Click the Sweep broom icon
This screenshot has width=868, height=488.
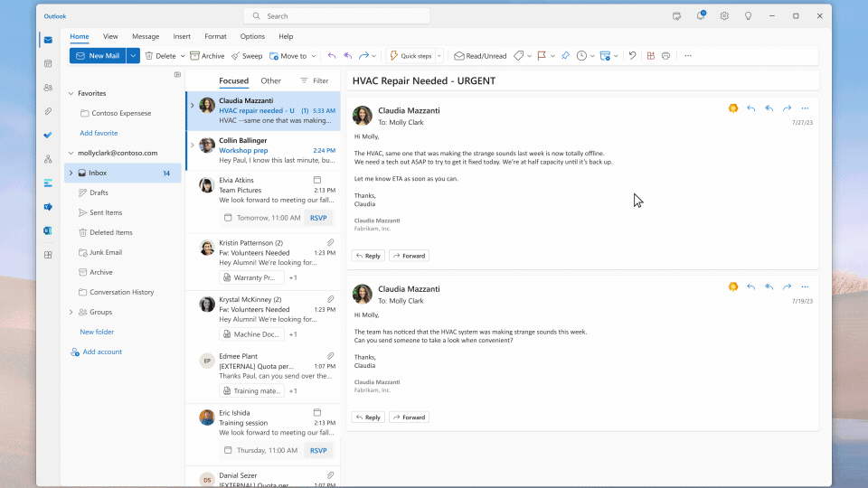(x=234, y=56)
